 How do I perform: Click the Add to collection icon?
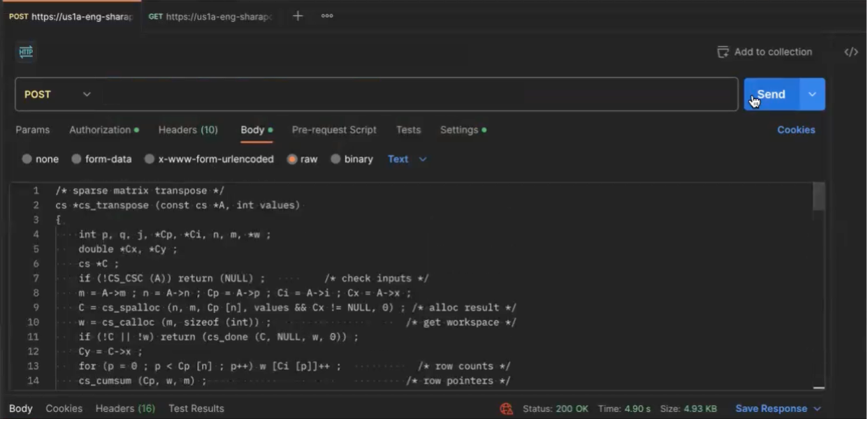coord(723,52)
